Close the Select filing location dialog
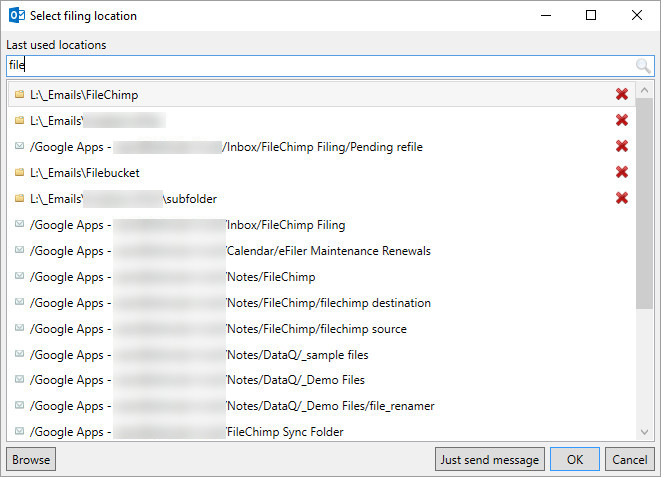This screenshot has width=661, height=477. click(637, 16)
